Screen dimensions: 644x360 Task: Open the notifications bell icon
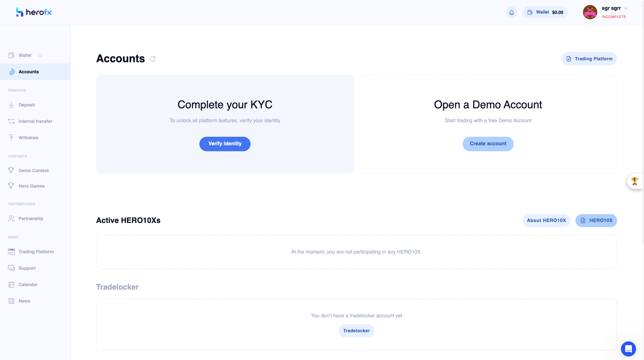coord(511,12)
